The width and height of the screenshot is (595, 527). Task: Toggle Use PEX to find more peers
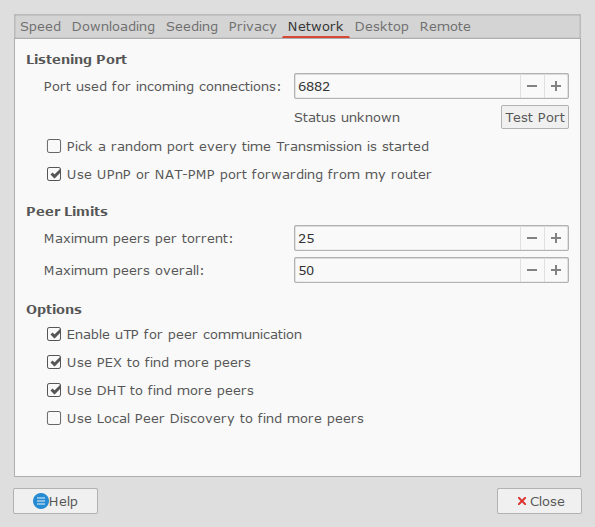click(54, 362)
